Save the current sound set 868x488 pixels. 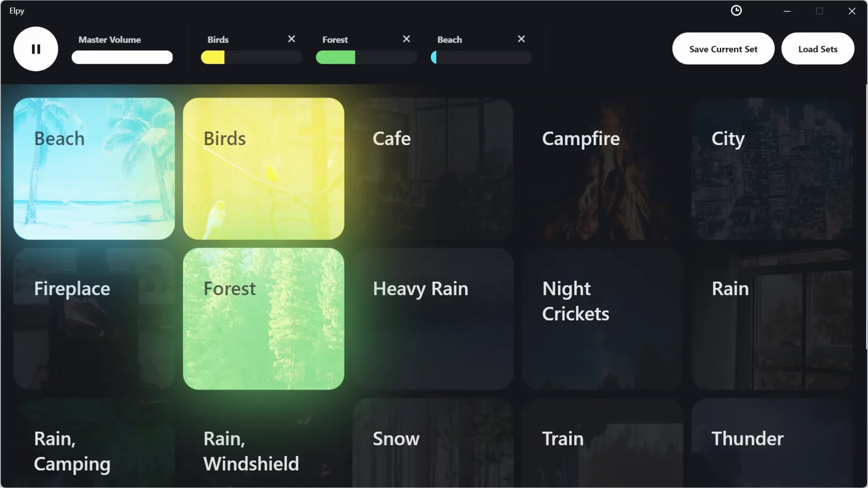pyautogui.click(x=723, y=49)
